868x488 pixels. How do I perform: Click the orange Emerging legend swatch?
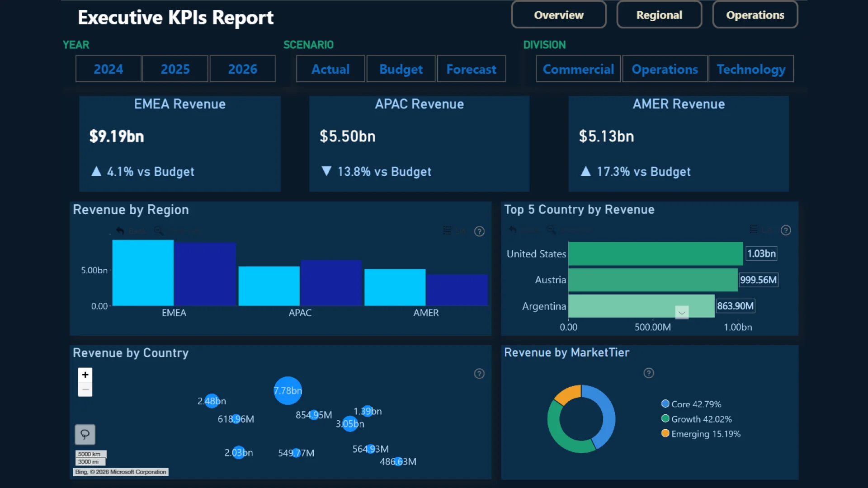click(x=665, y=433)
